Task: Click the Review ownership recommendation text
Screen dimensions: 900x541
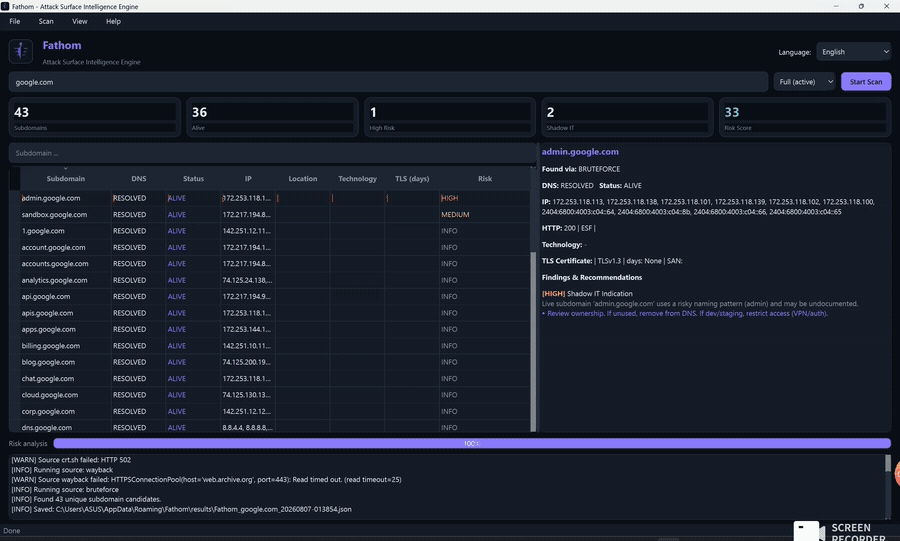Action: click(x=685, y=314)
